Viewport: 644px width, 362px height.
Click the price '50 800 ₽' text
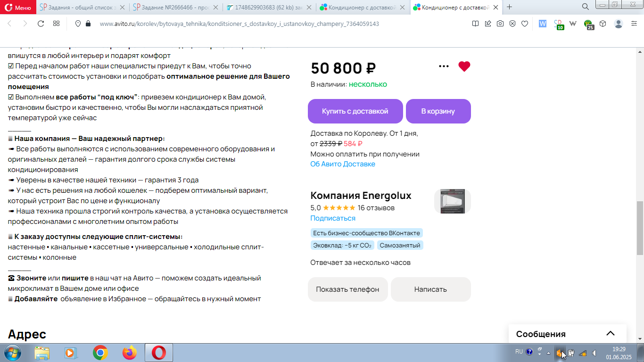pos(343,68)
